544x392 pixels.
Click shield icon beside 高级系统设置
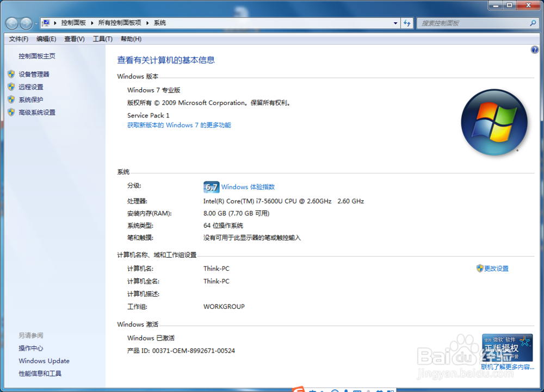click(x=11, y=112)
